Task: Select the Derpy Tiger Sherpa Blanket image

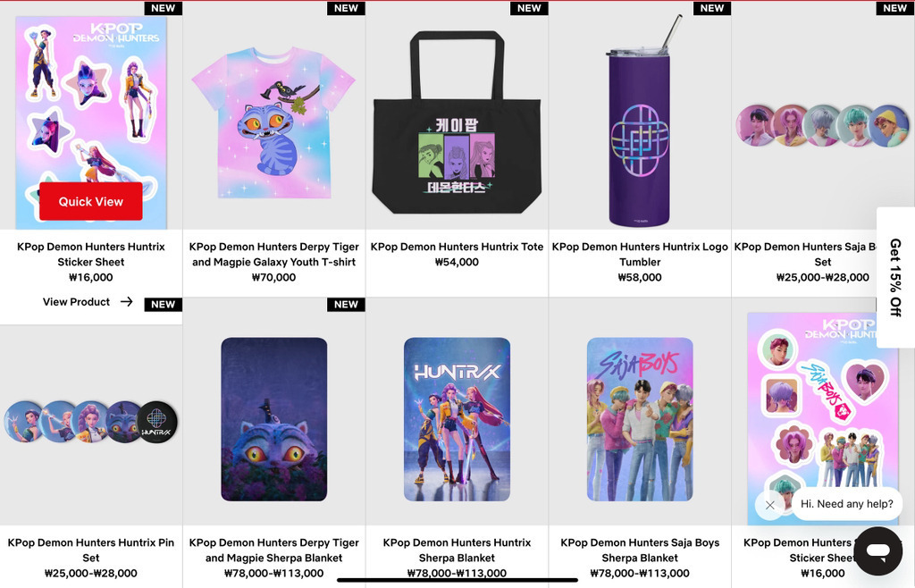Action: pyautogui.click(x=273, y=419)
